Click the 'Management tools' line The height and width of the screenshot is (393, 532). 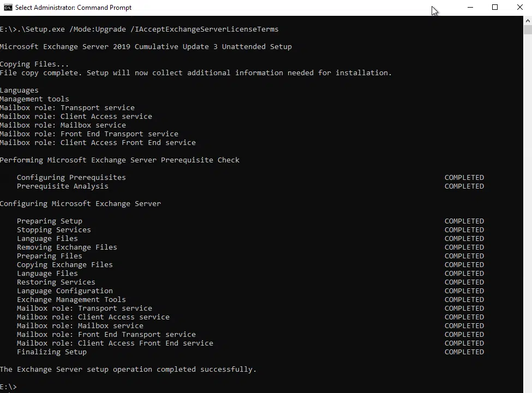tap(34, 99)
